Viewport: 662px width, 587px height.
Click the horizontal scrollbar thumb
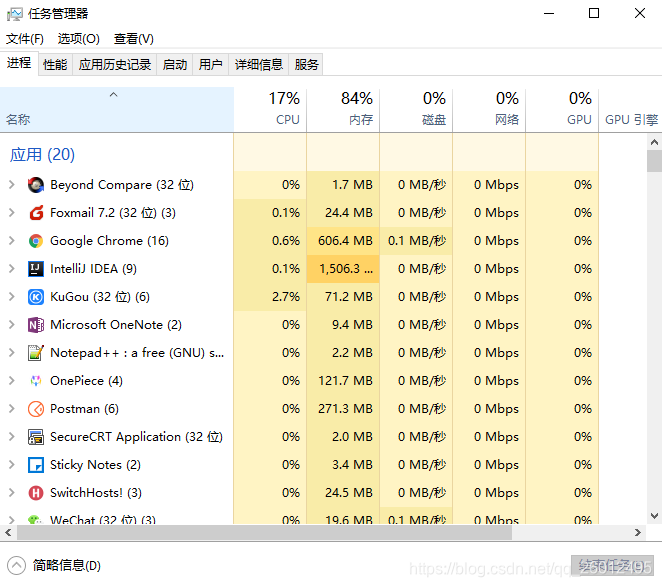(x=264, y=533)
